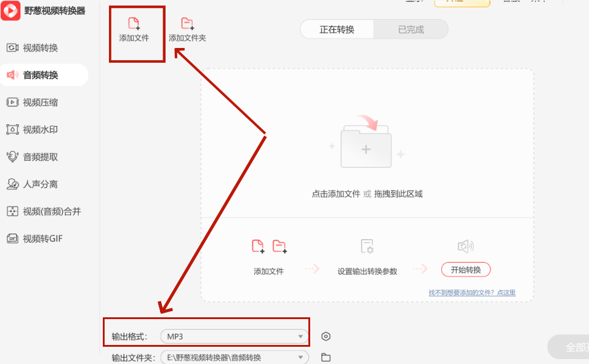Click the output folder browse icon
This screenshot has width=589, height=364.
pyautogui.click(x=326, y=357)
